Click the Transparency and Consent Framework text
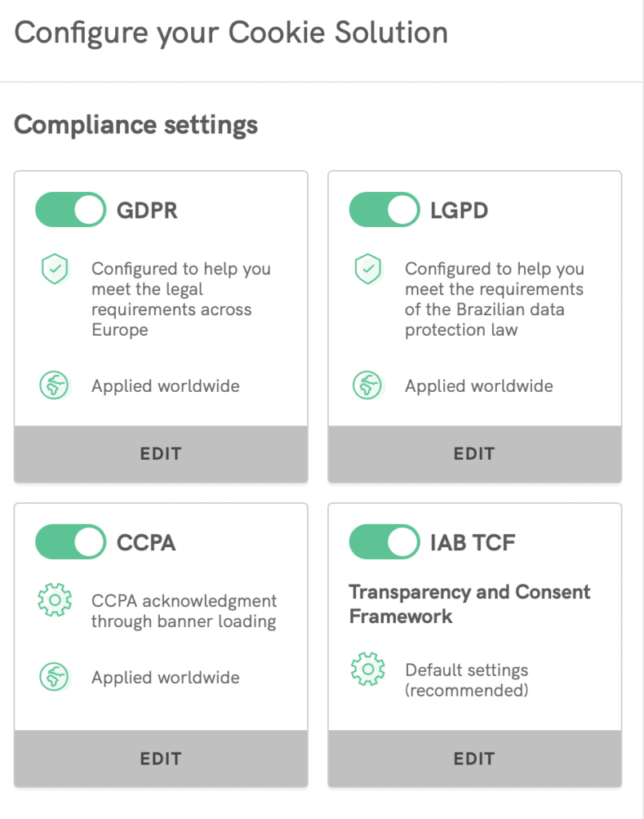Image resolution: width=644 pixels, height=819 pixels. point(470,604)
